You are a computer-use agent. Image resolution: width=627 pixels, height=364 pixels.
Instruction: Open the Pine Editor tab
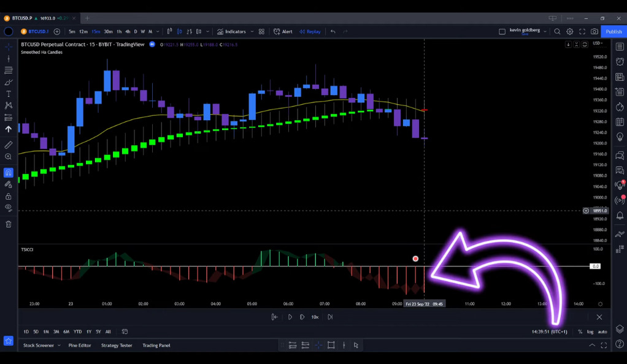[x=80, y=345]
